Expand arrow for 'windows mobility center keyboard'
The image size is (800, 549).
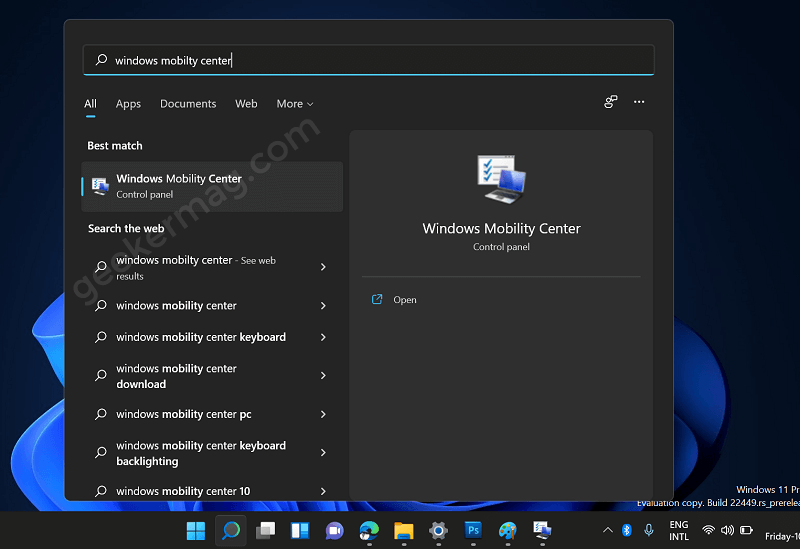click(x=323, y=337)
